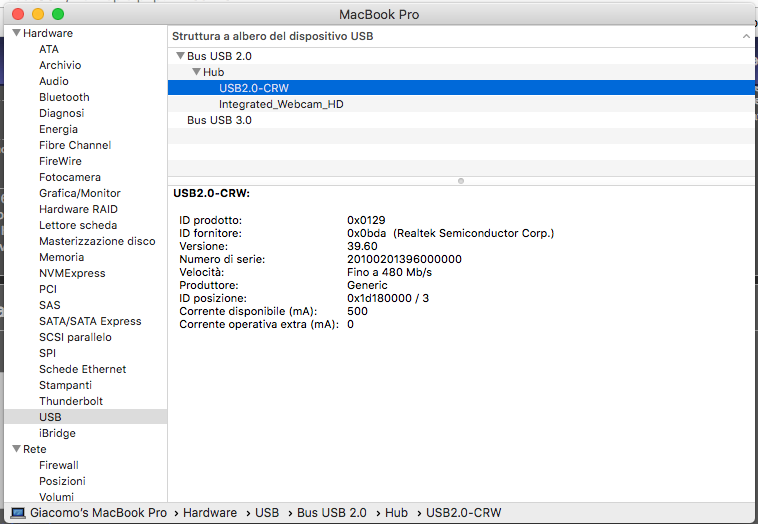758x524 pixels.
Task: Select the USB2.0-CRW device row
Action: tap(461, 88)
